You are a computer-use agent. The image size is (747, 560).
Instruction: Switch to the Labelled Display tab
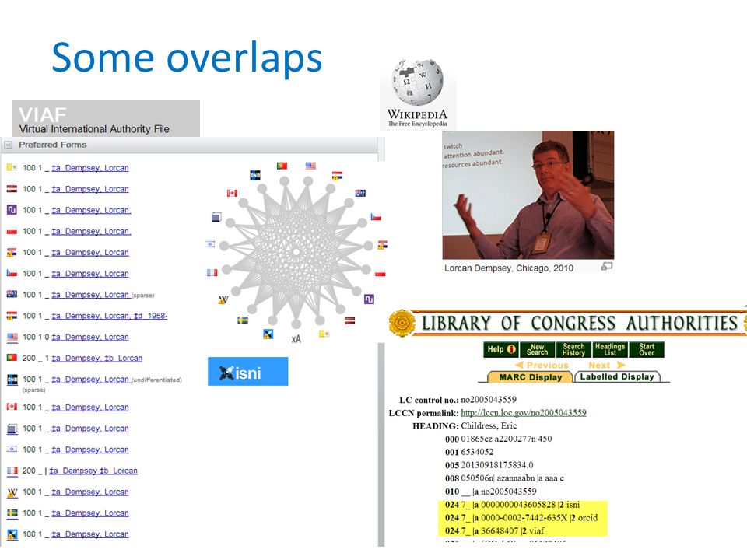click(617, 376)
